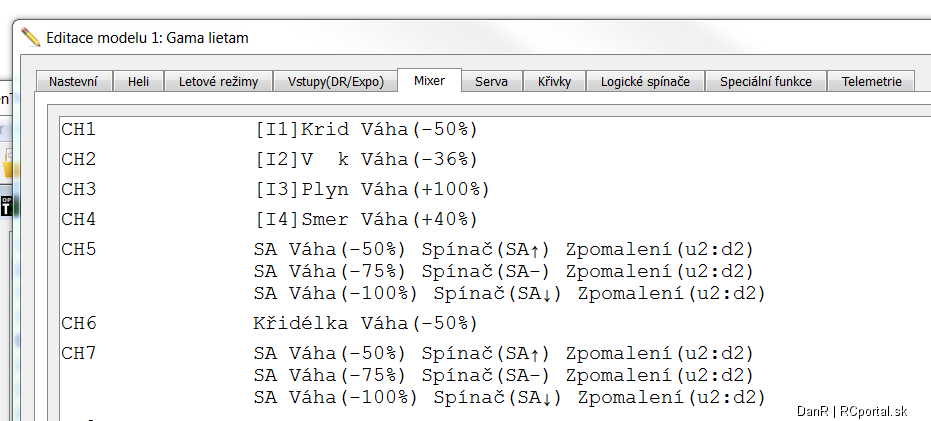
Task: Select the CH2 mix with weight -36%
Action: [366, 159]
